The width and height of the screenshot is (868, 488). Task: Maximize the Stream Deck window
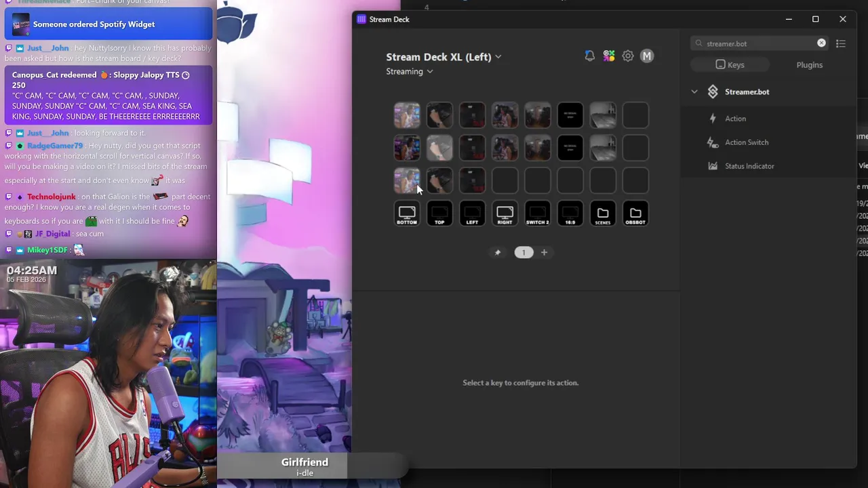click(x=816, y=20)
